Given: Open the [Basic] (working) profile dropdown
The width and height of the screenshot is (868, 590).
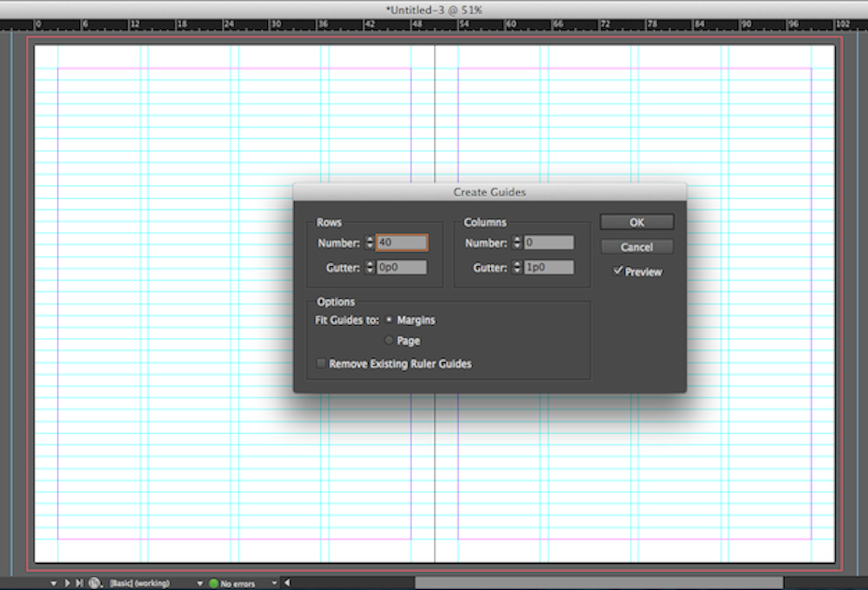Looking at the screenshot, I should 200,583.
